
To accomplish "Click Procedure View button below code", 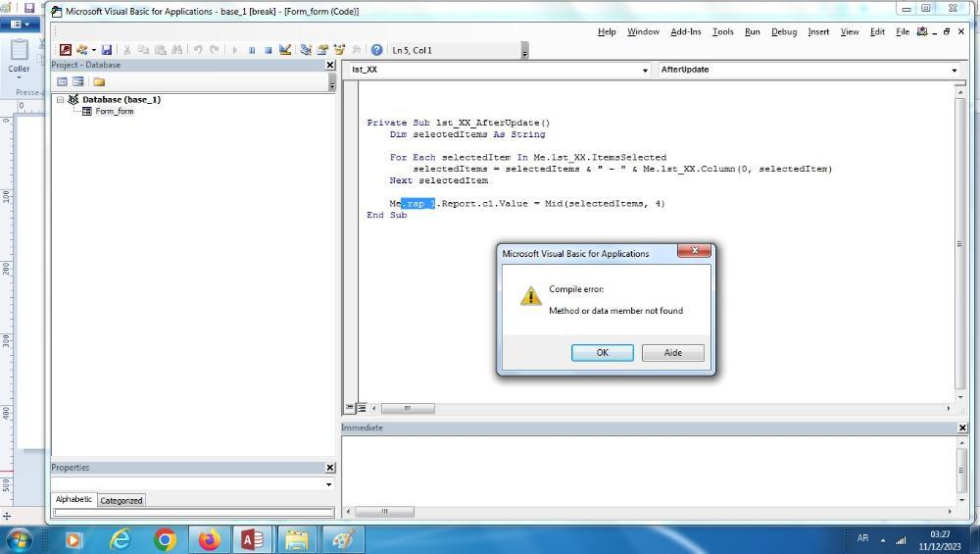I will pyautogui.click(x=350, y=408).
